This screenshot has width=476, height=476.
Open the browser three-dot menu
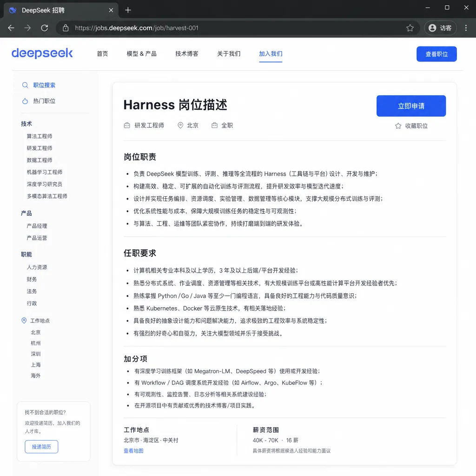click(466, 28)
